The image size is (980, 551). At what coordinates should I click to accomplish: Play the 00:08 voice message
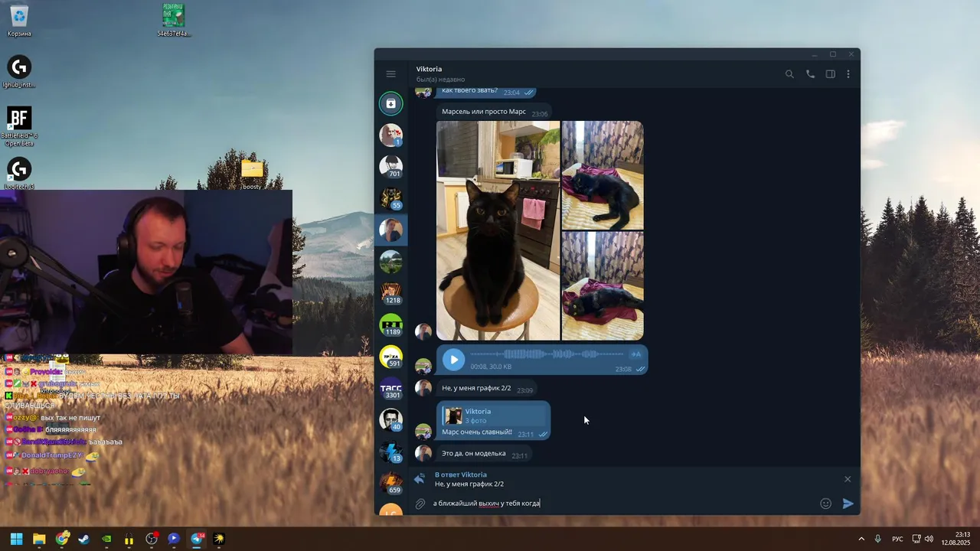[453, 360]
